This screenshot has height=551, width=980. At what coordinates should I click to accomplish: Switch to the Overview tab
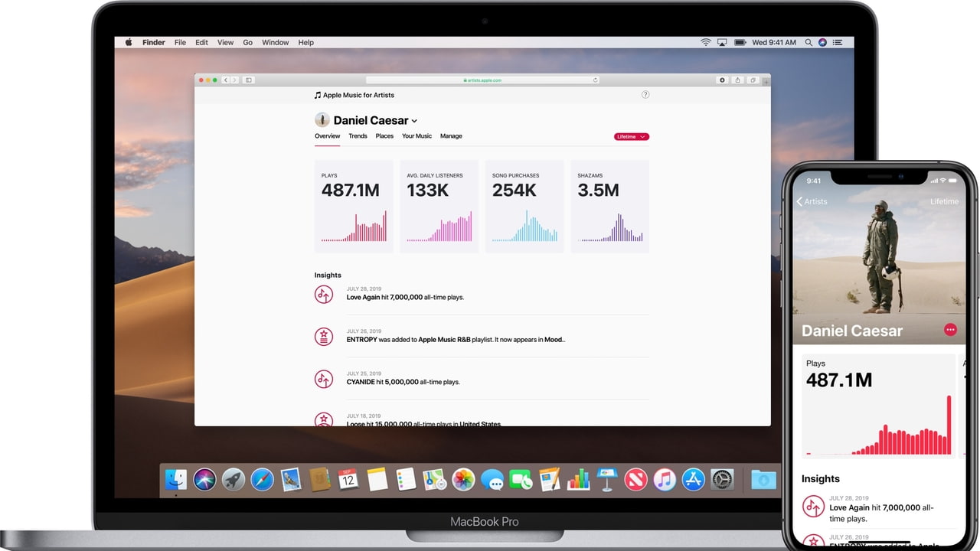click(327, 136)
